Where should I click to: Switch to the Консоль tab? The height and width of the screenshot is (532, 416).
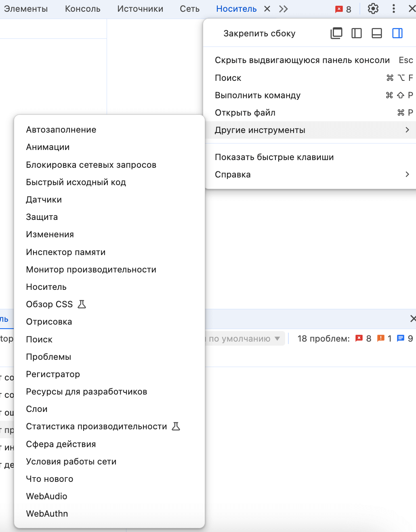(x=82, y=8)
